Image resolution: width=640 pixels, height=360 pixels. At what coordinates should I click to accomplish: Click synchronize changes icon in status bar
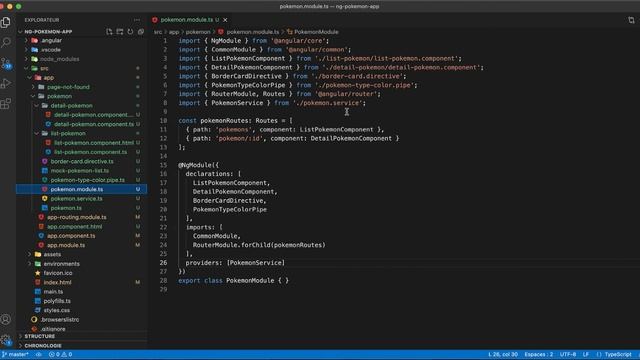point(39,354)
